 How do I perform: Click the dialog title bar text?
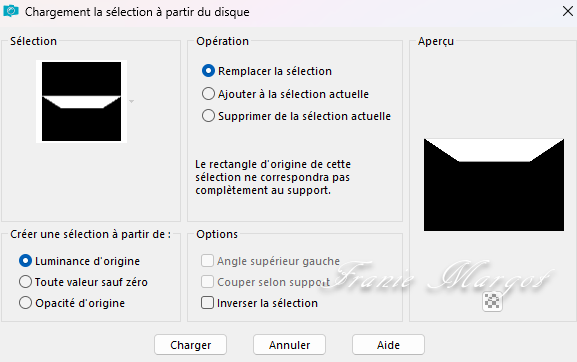137,12
